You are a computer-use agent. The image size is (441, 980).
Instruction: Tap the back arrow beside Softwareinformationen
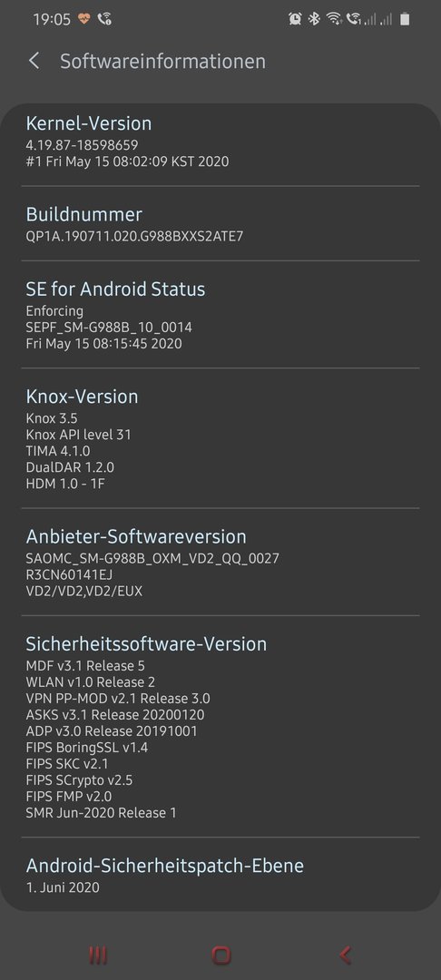point(34,61)
